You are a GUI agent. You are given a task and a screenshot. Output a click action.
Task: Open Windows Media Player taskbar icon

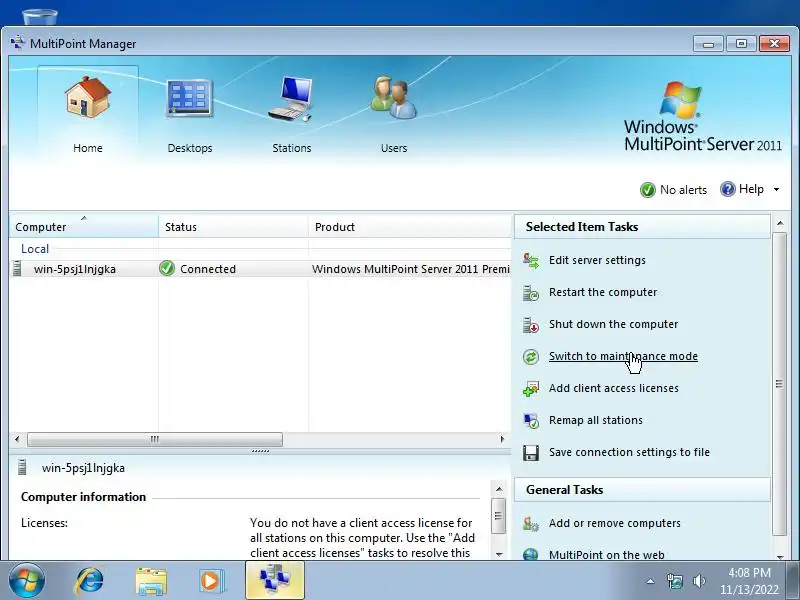[211, 581]
